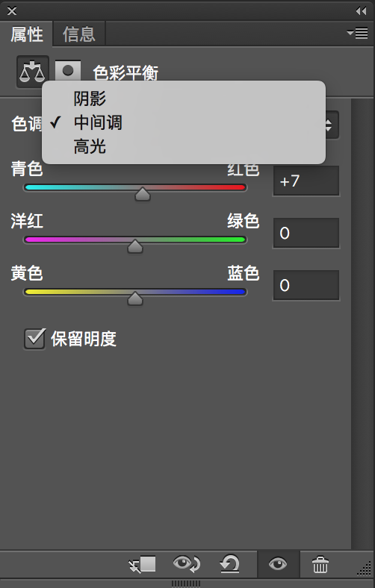View previous state eye-arrow icon
This screenshot has height=588, width=375.
(187, 563)
